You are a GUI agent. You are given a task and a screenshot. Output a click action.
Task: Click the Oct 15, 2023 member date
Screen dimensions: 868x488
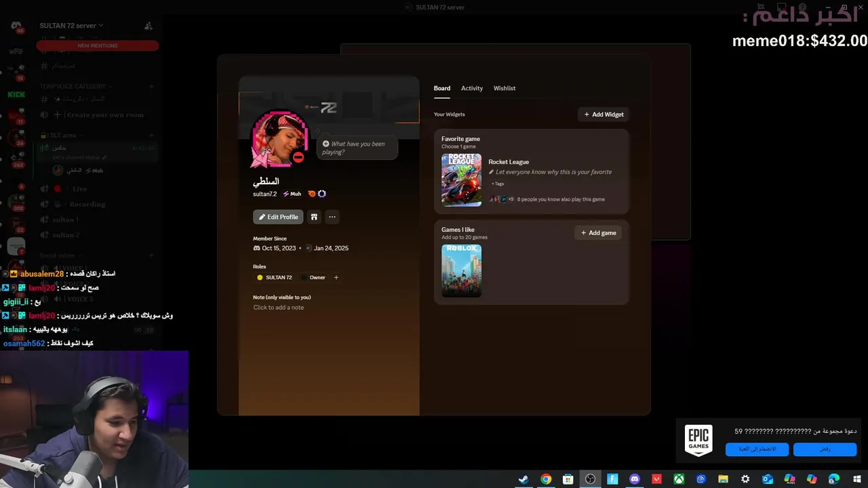[x=279, y=248]
